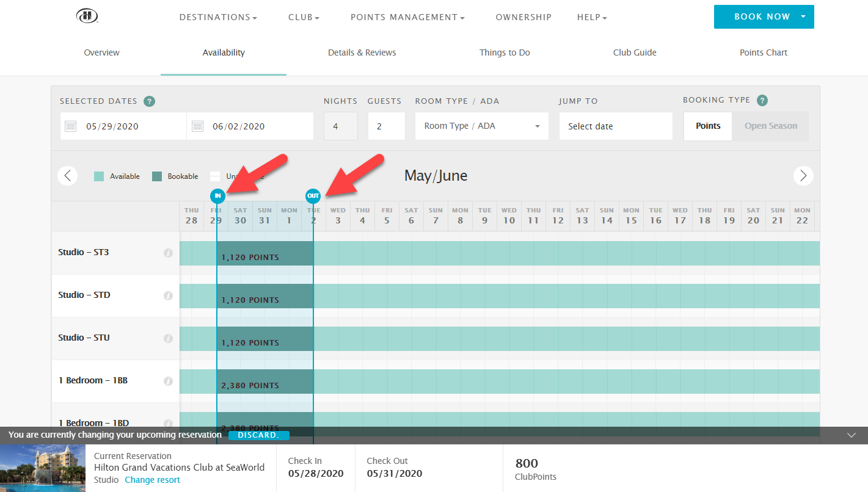868x492 pixels.
Task: Click Bookable legend color swatch
Action: coord(157,176)
